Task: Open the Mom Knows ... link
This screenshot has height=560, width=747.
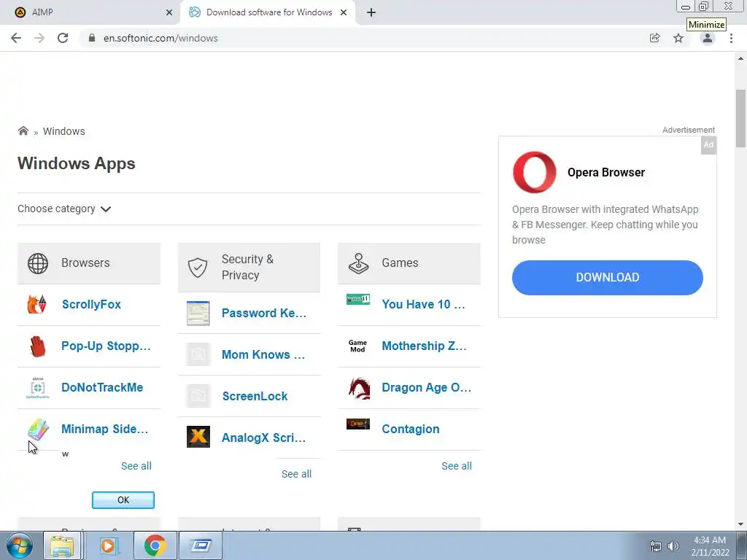Action: tap(263, 355)
